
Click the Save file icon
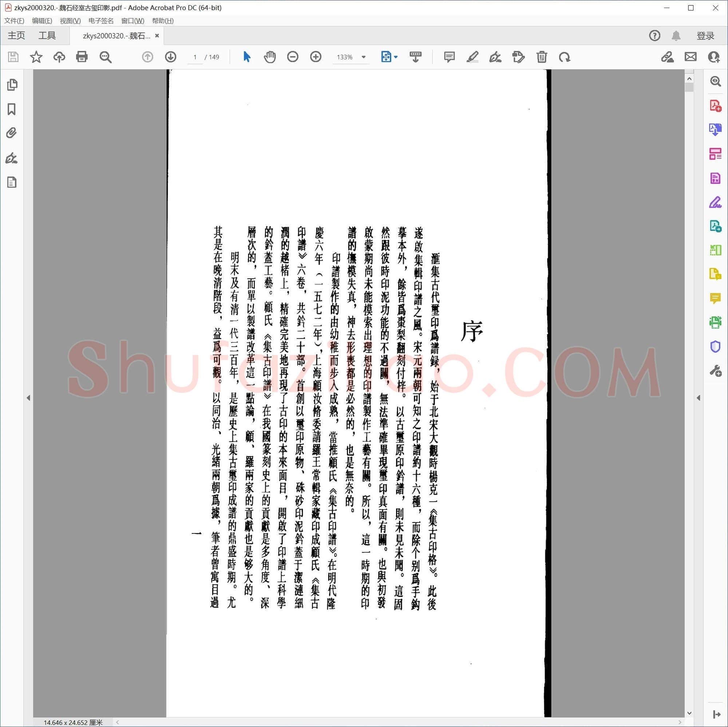point(13,57)
